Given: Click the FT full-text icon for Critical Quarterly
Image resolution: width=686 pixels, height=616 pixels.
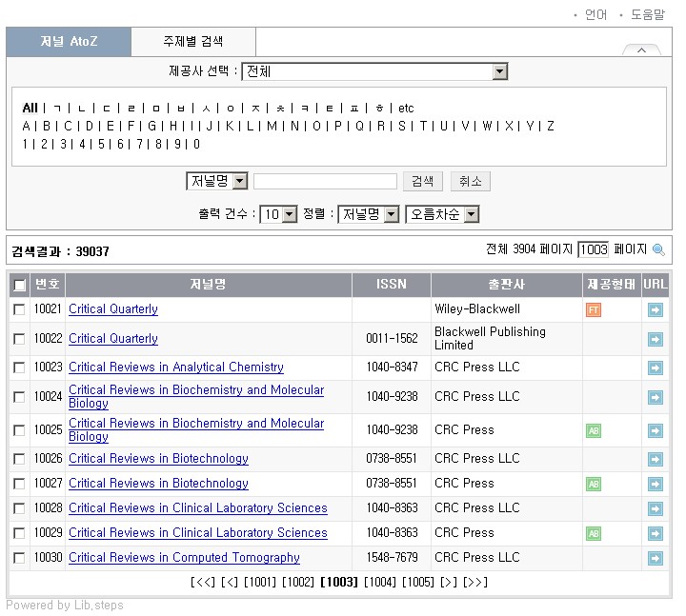Looking at the screenshot, I should click(594, 309).
